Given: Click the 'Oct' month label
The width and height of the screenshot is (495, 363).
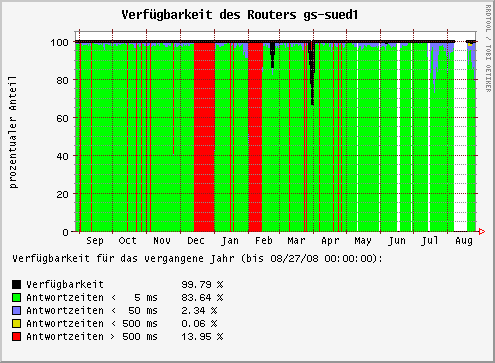Looking at the screenshot, I should [128, 241].
